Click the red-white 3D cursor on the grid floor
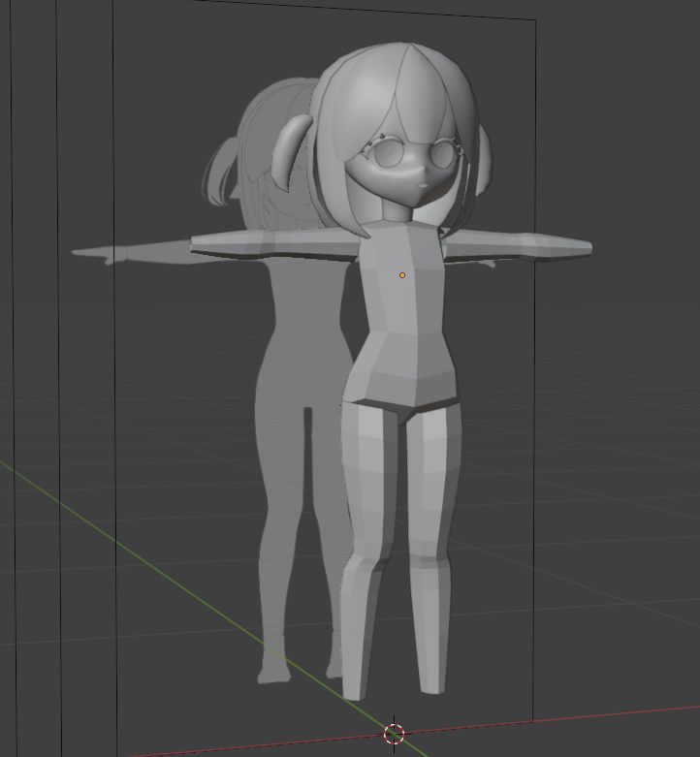The image size is (700, 757). (x=394, y=735)
